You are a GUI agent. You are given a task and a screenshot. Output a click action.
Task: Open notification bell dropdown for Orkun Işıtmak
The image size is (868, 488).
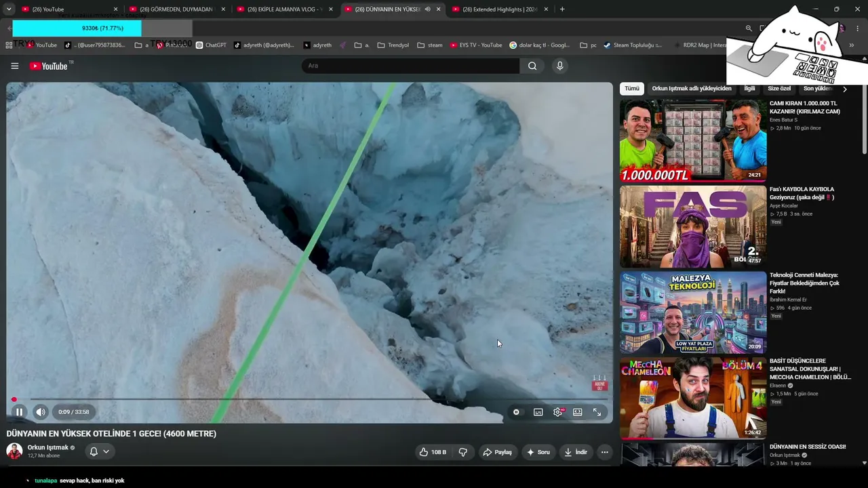click(100, 451)
